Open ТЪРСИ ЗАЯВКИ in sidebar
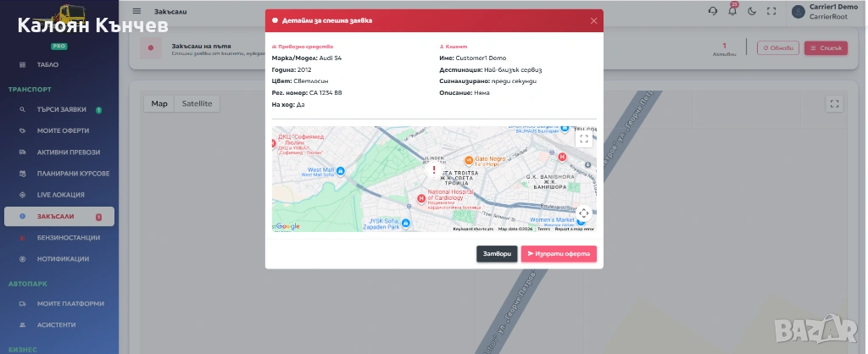This screenshot has height=354, width=868. click(59, 109)
